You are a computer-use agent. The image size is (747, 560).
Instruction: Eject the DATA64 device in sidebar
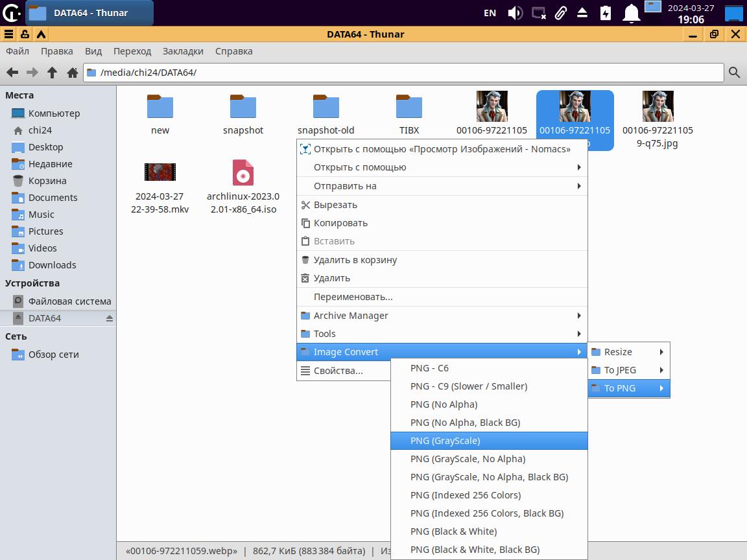tap(109, 318)
